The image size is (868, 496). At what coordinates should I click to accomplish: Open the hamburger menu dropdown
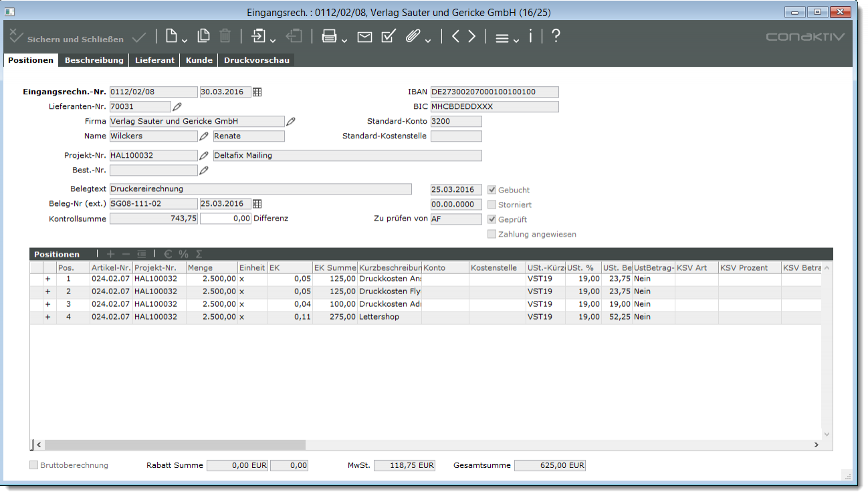pyautogui.click(x=502, y=37)
